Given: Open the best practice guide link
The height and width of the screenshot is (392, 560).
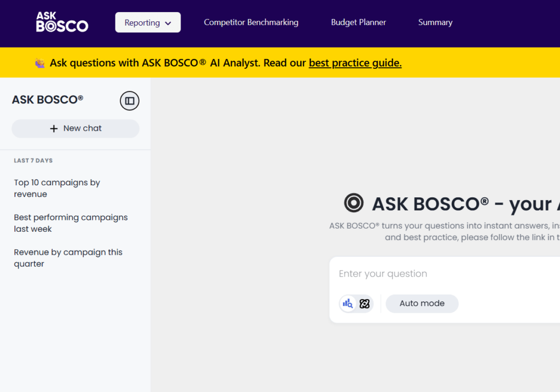Looking at the screenshot, I should [355, 63].
